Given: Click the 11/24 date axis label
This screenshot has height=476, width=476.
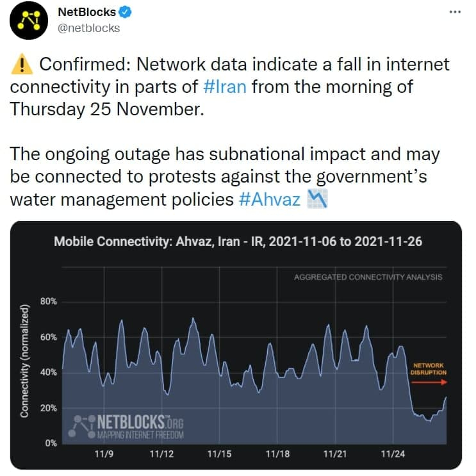Looking at the screenshot, I should (x=392, y=454).
